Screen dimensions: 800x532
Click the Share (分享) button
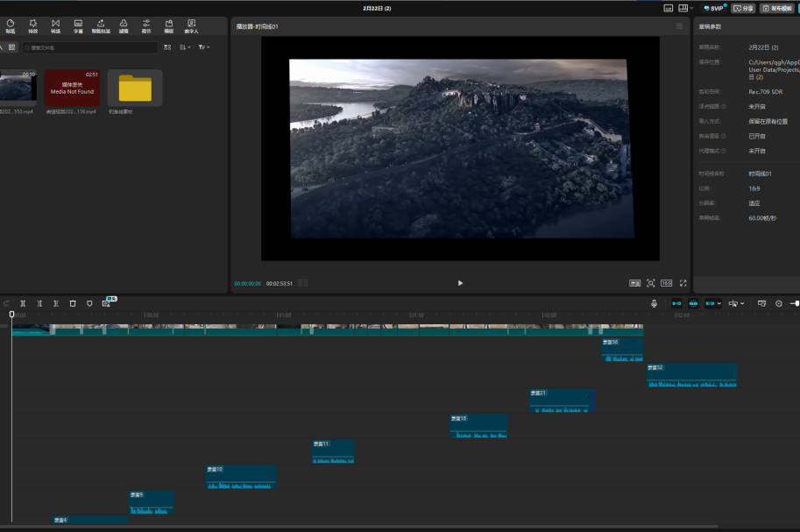[743, 8]
